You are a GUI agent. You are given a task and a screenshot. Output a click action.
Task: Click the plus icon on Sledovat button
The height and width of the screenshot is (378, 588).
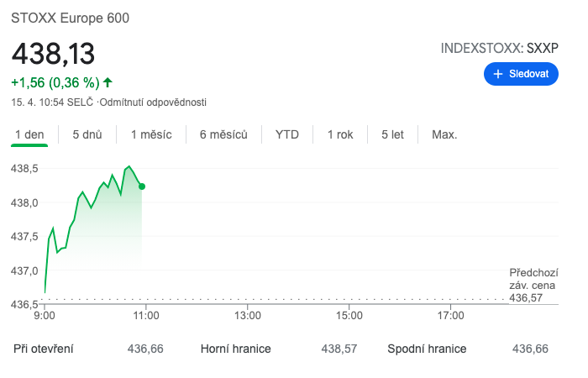498,75
